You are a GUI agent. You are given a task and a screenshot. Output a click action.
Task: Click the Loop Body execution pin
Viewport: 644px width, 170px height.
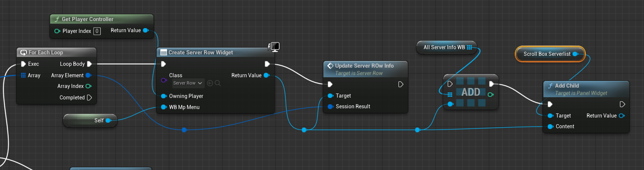(89, 64)
